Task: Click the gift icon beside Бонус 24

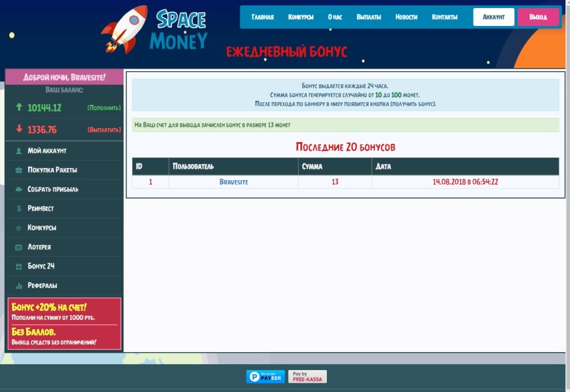Action: click(19, 266)
